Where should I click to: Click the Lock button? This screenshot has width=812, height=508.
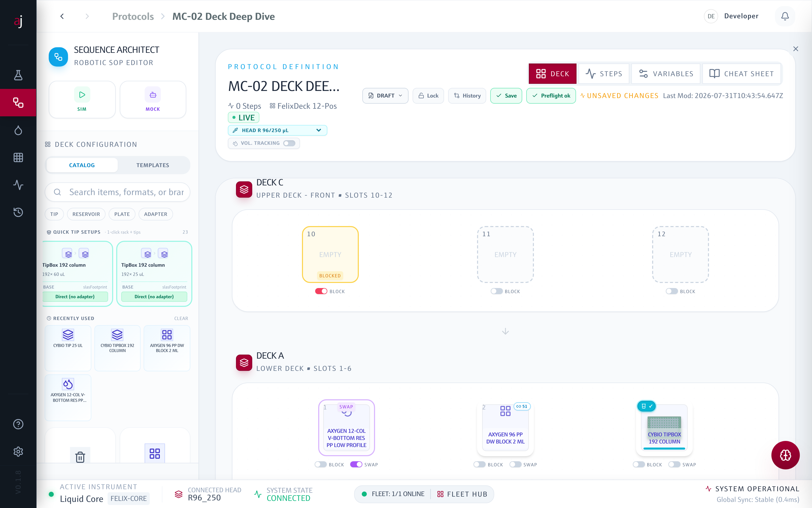click(x=428, y=96)
